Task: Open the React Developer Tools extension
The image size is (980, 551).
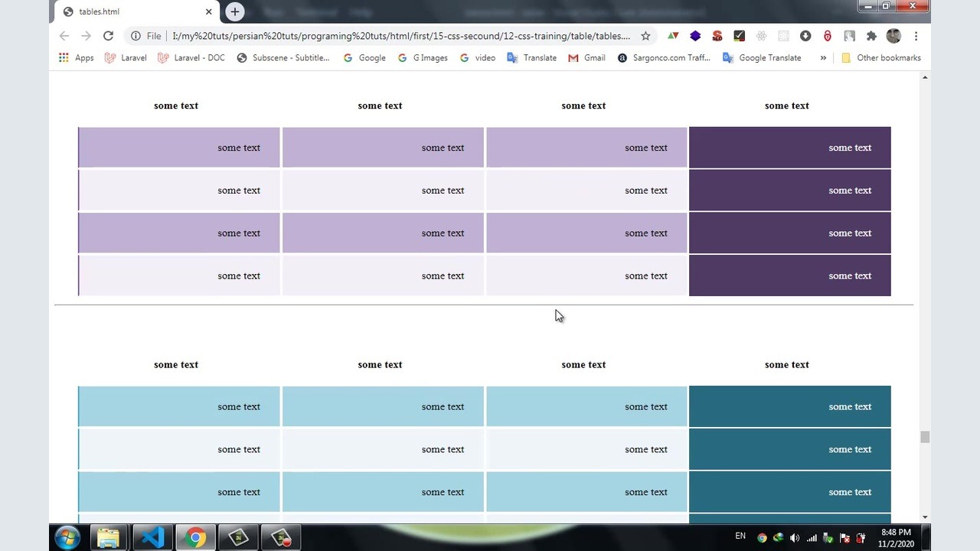Action: (x=761, y=36)
